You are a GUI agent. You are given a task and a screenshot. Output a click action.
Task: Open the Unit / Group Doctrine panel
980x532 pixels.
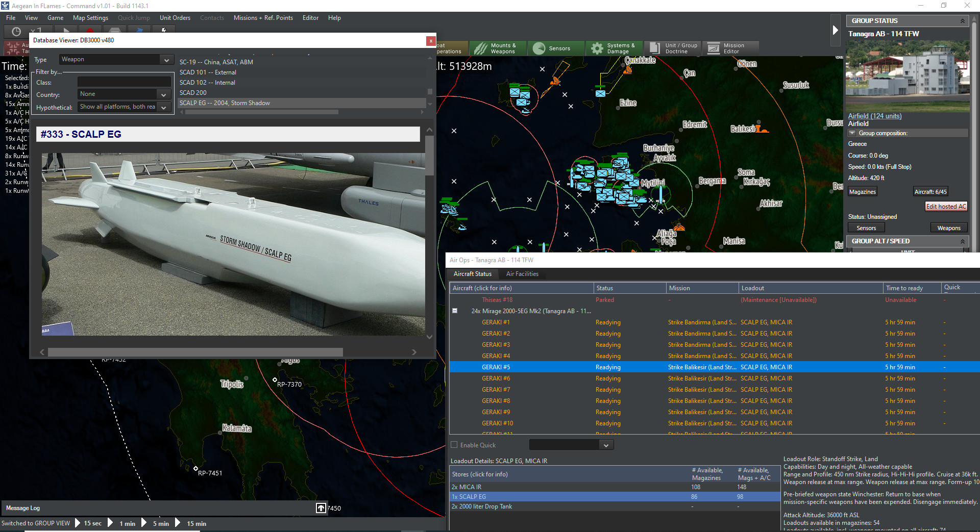(672, 48)
